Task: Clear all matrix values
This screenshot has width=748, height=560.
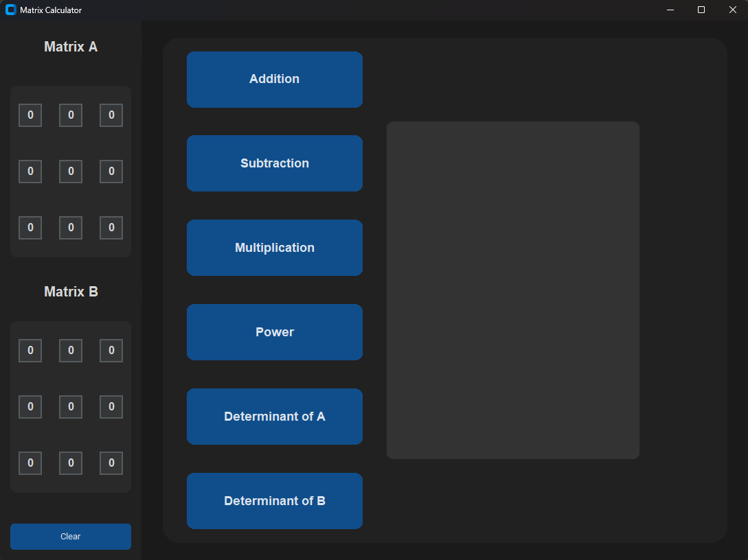Action: coord(70,537)
